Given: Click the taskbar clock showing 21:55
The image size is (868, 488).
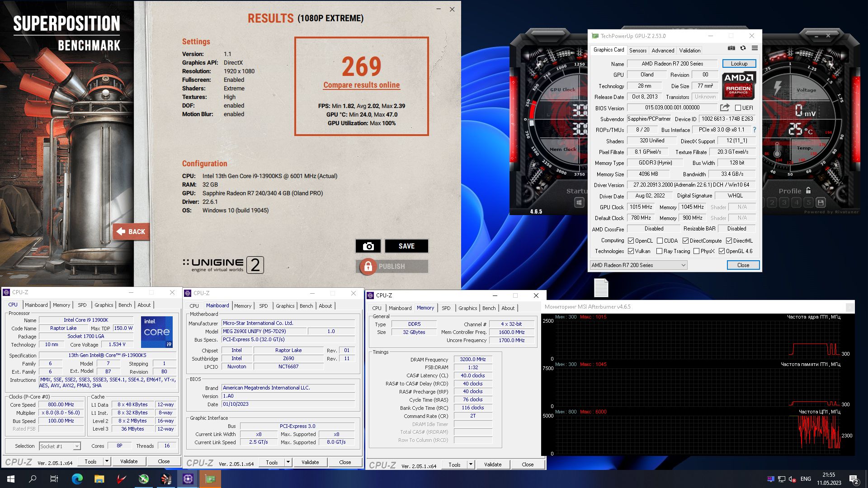Looking at the screenshot, I should point(829,479).
